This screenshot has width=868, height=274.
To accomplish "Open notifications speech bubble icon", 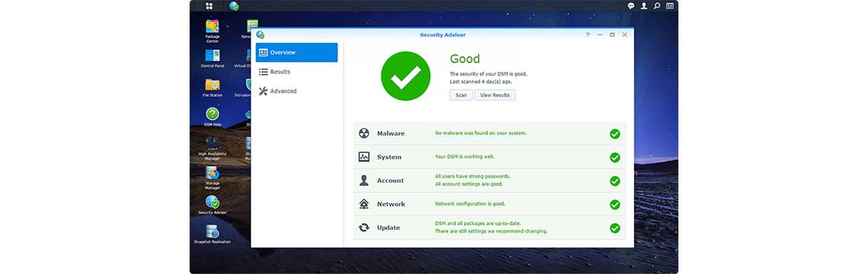I will (x=630, y=6).
